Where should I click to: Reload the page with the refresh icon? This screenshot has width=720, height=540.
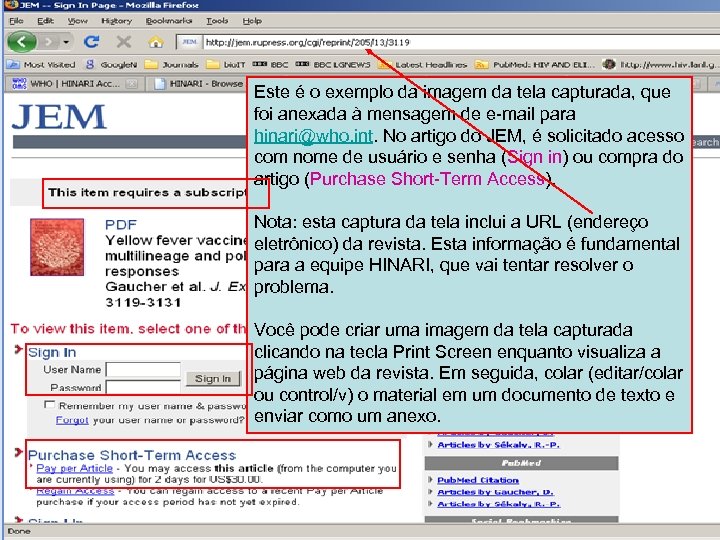pos(91,42)
